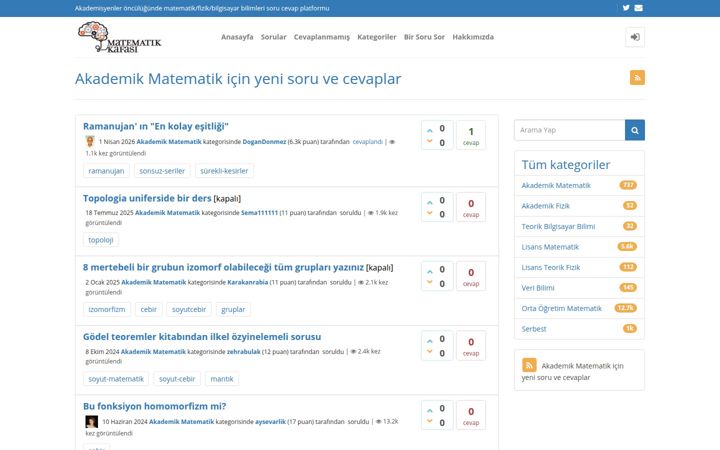
Task: Open question Topologia uniferside bir ders
Action: click(147, 198)
